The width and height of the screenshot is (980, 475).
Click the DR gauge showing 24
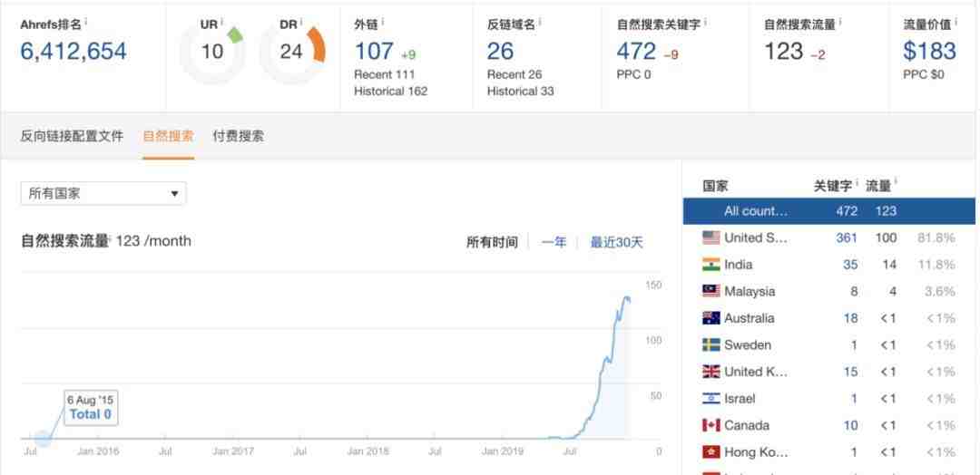coord(291,52)
